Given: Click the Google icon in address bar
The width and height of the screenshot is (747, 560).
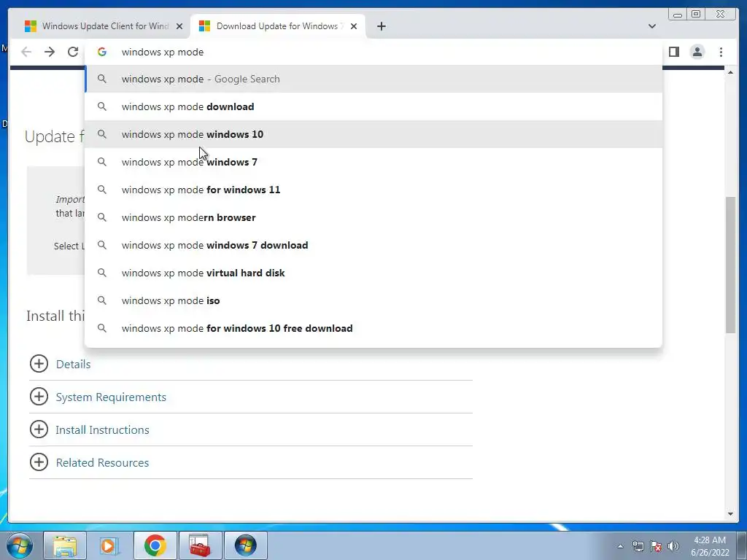Looking at the screenshot, I should click(102, 52).
